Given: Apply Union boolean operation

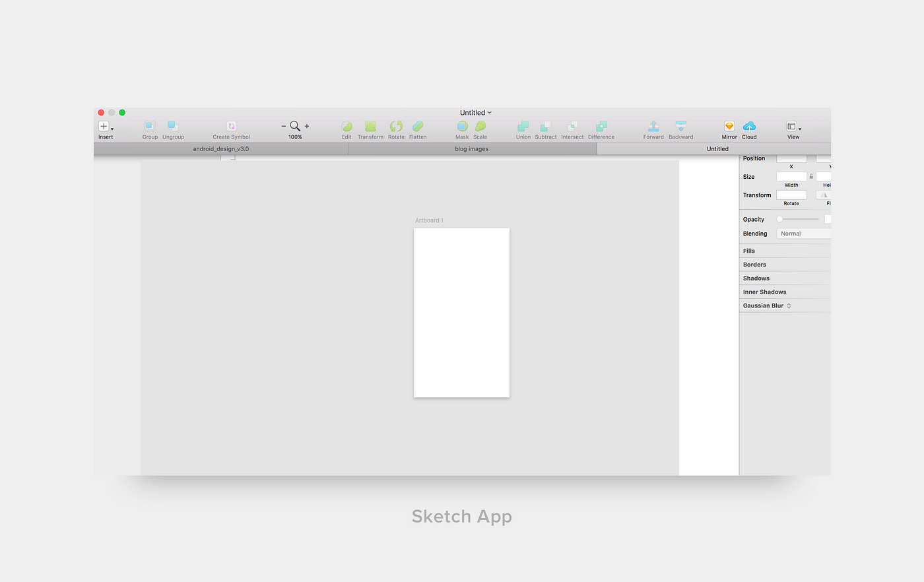Looking at the screenshot, I should point(523,126).
